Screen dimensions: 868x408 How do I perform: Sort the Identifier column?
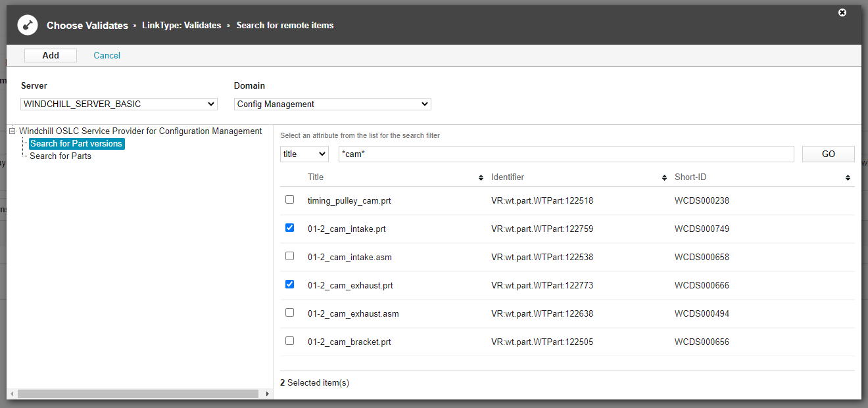(x=663, y=177)
